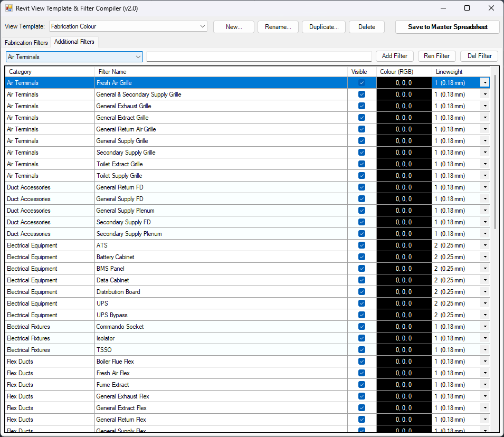Close the Filter Compiler window

491,8
